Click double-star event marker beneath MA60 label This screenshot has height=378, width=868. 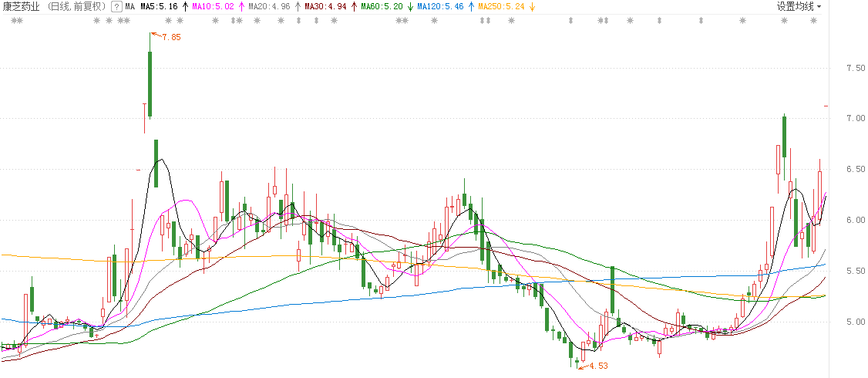pos(402,21)
